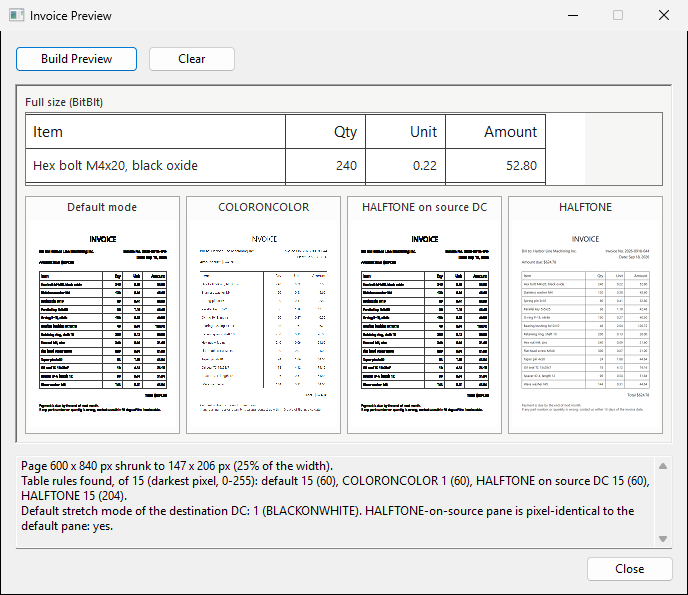Minimize the Invoice Preview window
688x595 pixels.
(x=573, y=15)
